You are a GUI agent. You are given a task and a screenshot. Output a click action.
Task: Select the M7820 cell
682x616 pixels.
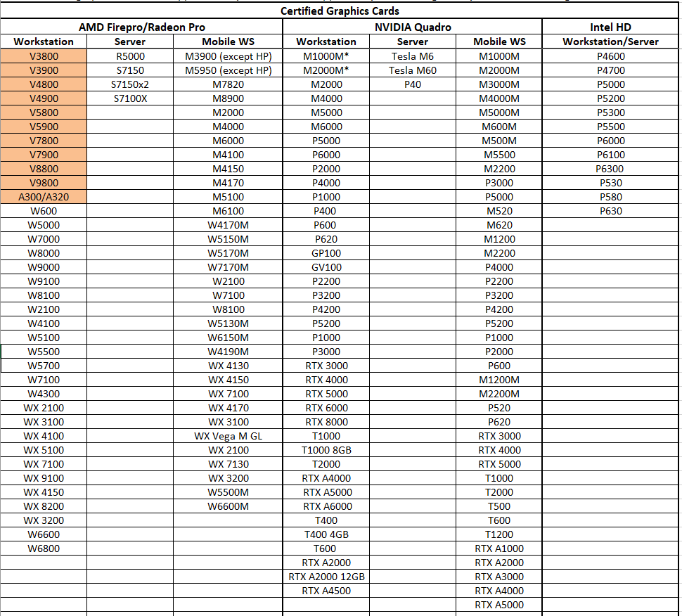tap(228, 84)
